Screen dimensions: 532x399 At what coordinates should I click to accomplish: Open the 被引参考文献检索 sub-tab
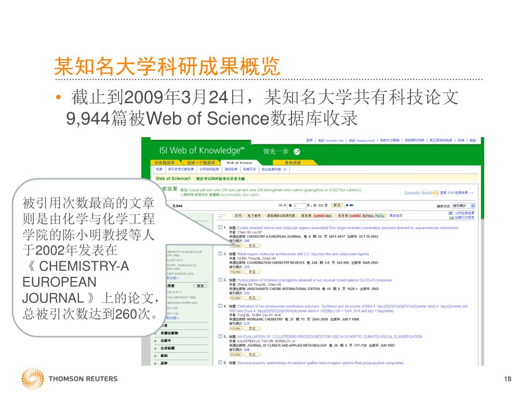pos(180,169)
